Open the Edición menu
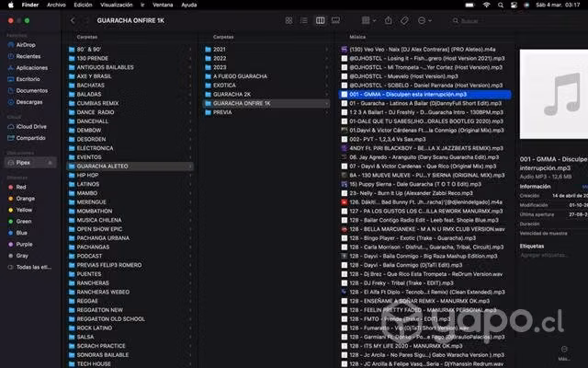 pyautogui.click(x=83, y=5)
